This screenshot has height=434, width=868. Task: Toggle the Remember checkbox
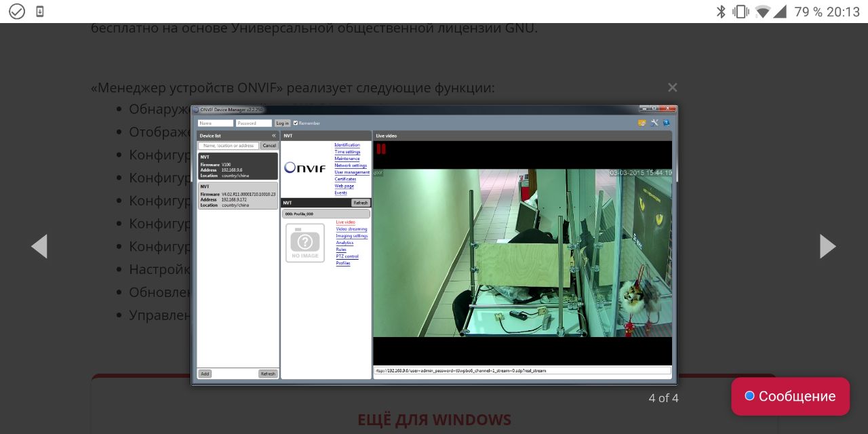point(295,123)
